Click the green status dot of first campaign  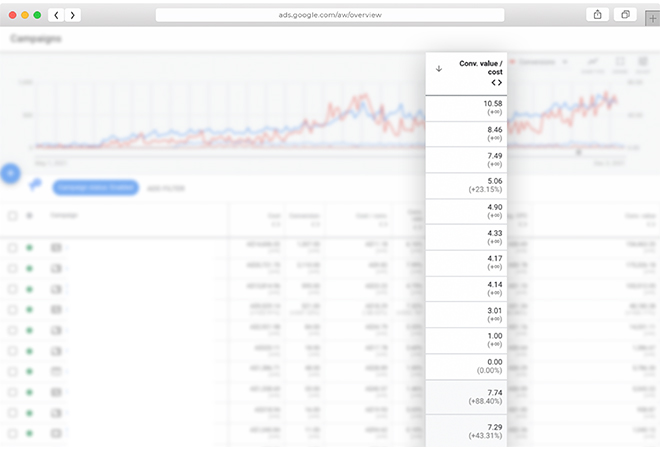[30, 247]
